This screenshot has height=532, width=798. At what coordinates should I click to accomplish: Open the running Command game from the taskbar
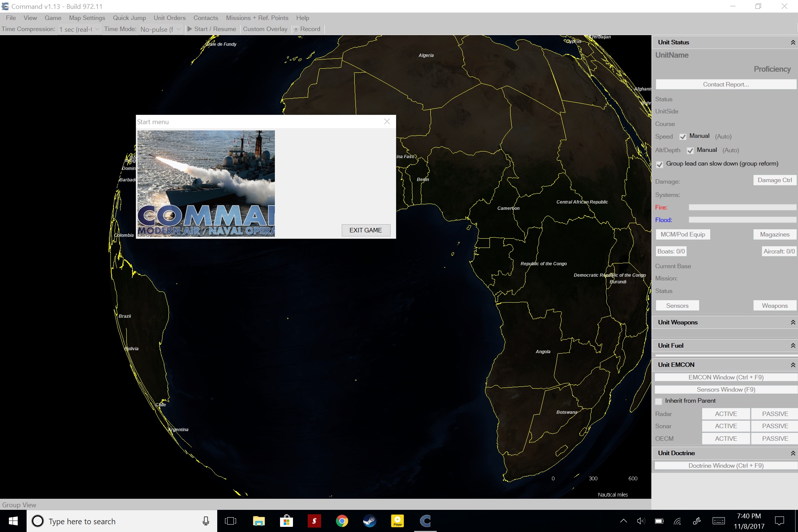click(425, 521)
